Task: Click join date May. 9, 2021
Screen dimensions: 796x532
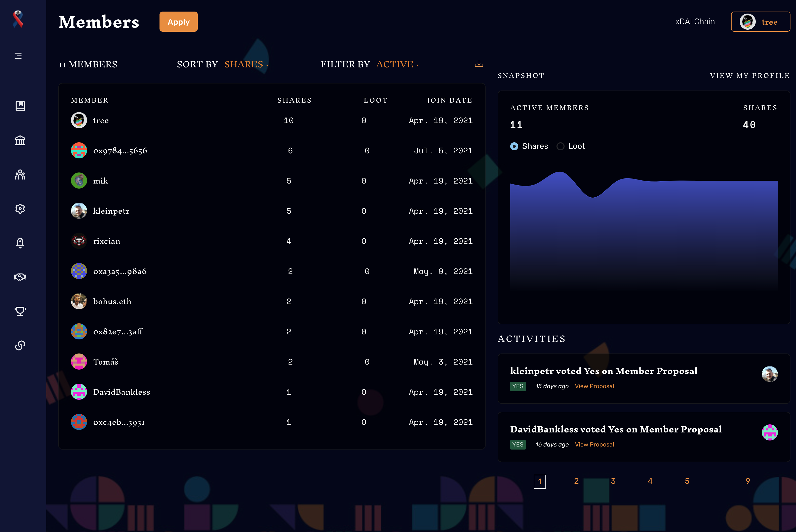Action: click(443, 272)
